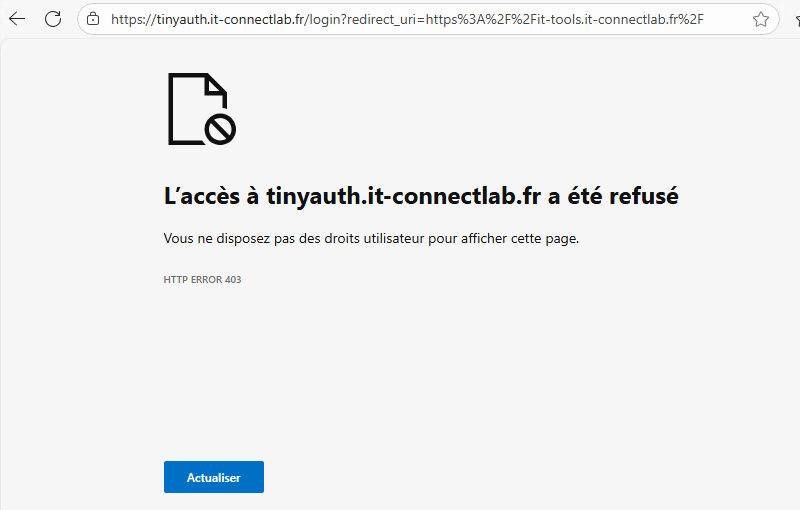800x510 pixels.
Task: Add this page to favorites with the star
Action: 761,19
